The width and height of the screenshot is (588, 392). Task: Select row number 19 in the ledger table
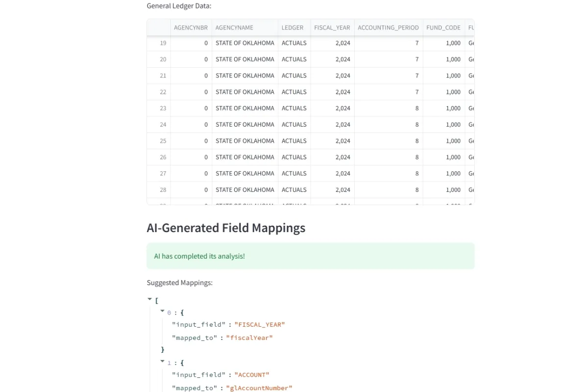pos(159,43)
